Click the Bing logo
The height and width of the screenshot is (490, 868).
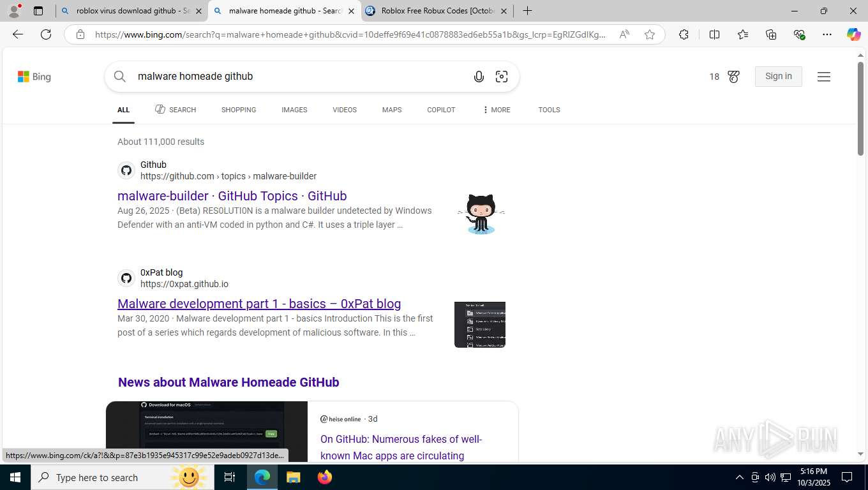click(34, 77)
